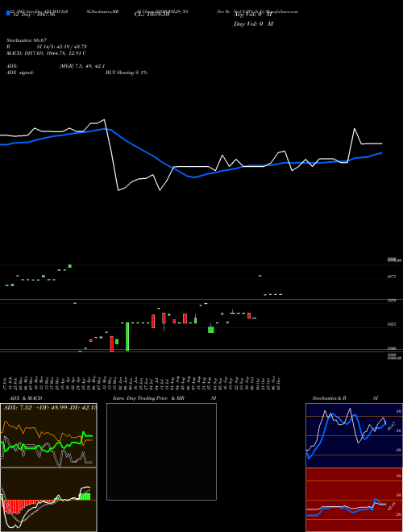403x532 pixels.
Task: Click the MACD values line
Action: 46,53
